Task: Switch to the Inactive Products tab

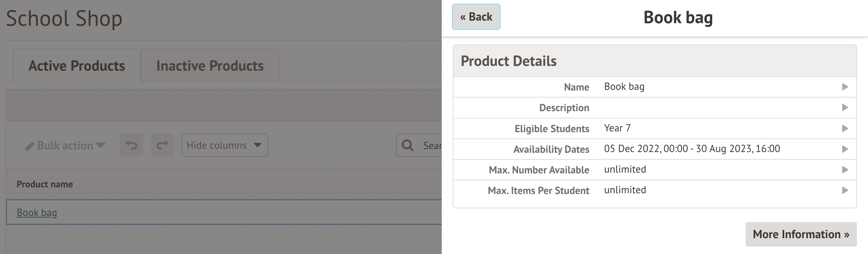Action: pyautogui.click(x=210, y=66)
